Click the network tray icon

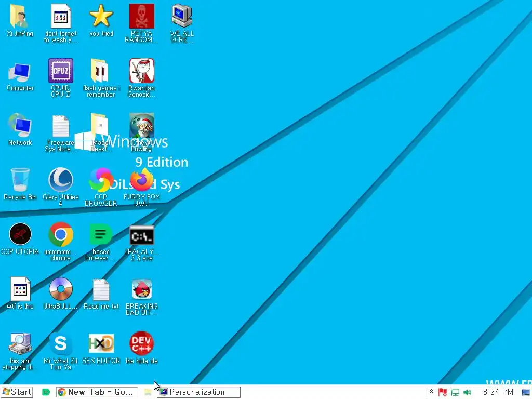tap(455, 393)
